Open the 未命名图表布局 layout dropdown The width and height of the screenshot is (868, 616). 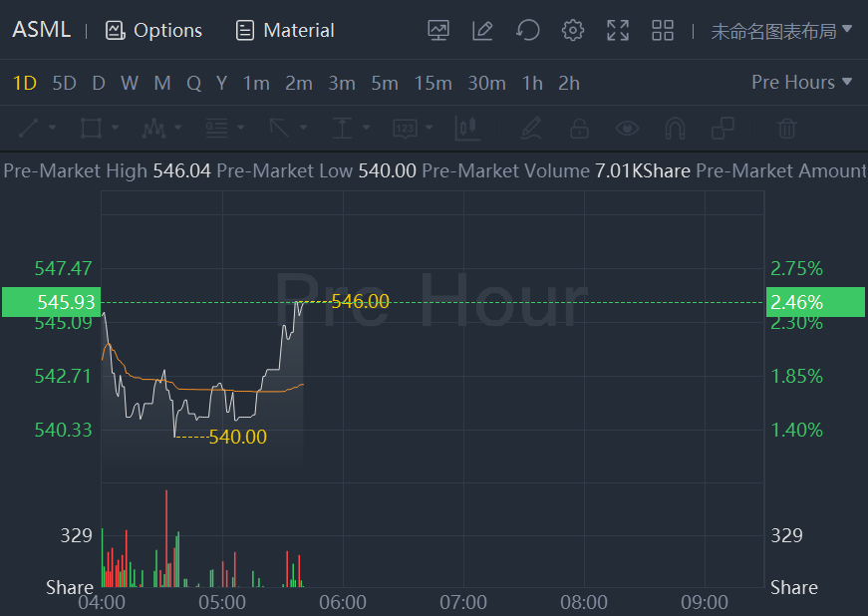pos(781,31)
